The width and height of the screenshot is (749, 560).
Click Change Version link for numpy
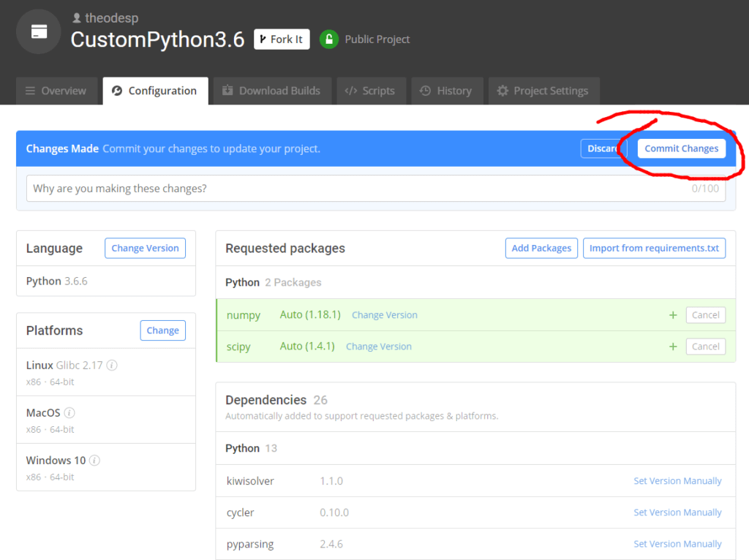(384, 315)
